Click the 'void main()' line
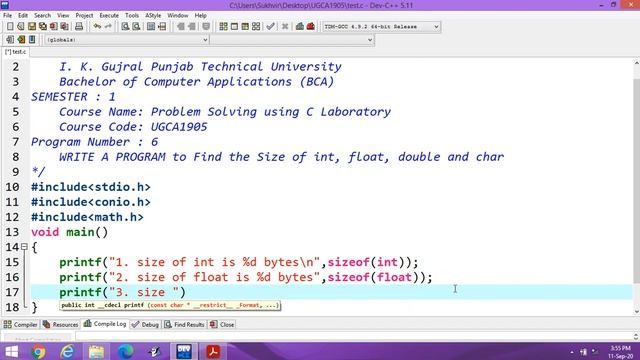The width and height of the screenshot is (640, 360). point(69,232)
